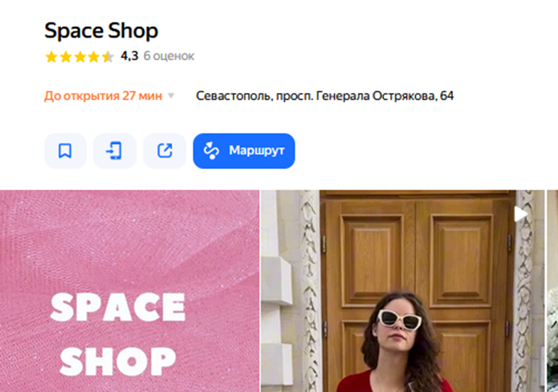Click the Севастополь, просп. Генерала Острякова address

click(325, 96)
